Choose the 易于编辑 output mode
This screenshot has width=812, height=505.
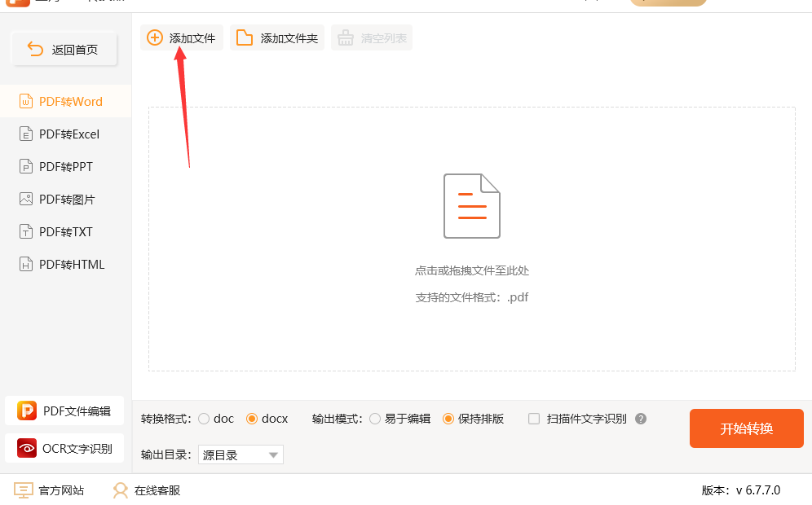[375, 419]
